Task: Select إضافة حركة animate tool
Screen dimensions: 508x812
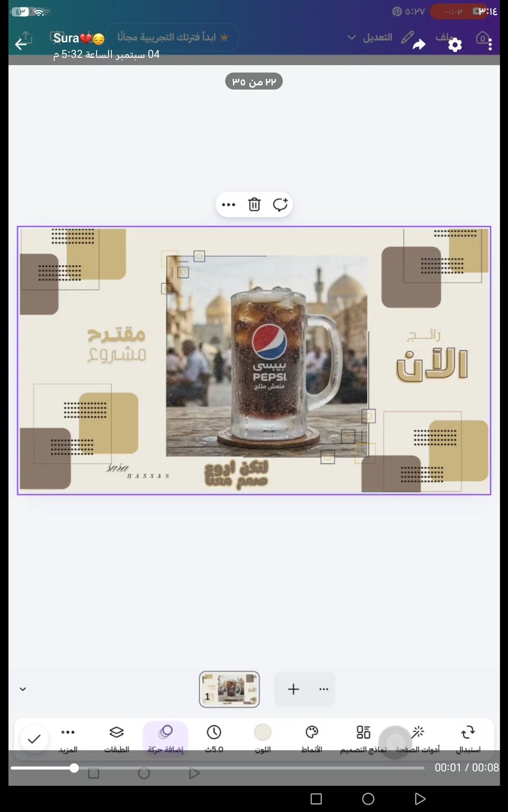Action: (x=166, y=739)
